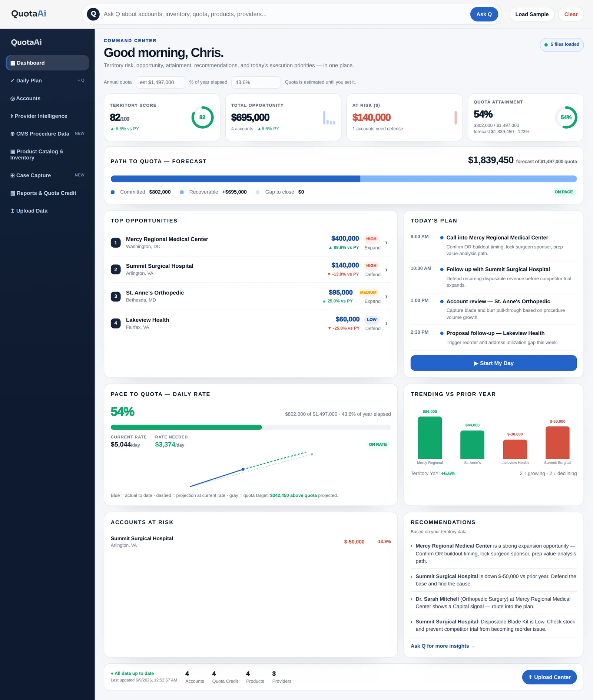Click the ON PACE status badge
The height and width of the screenshot is (700, 593).
click(564, 192)
